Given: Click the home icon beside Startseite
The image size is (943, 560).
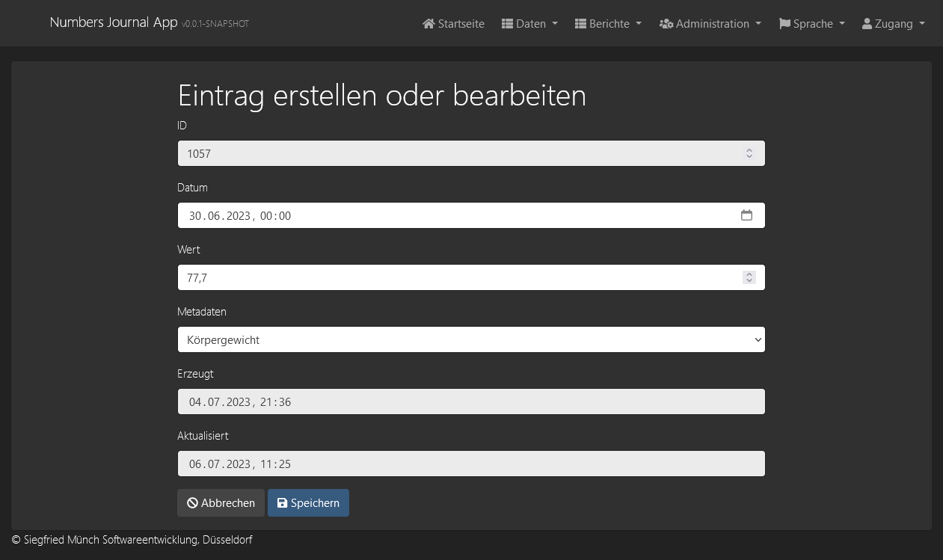Looking at the screenshot, I should 429,24.
